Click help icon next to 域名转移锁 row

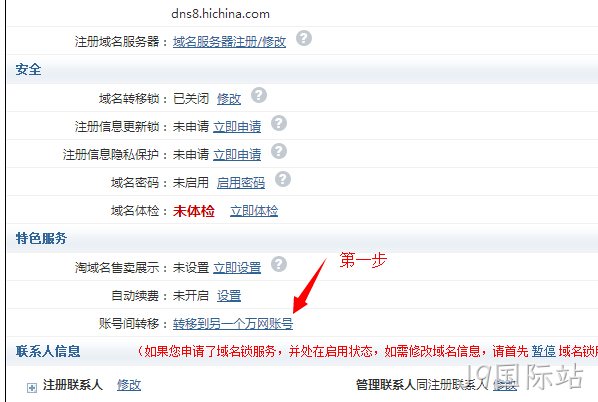pyautogui.click(x=259, y=95)
